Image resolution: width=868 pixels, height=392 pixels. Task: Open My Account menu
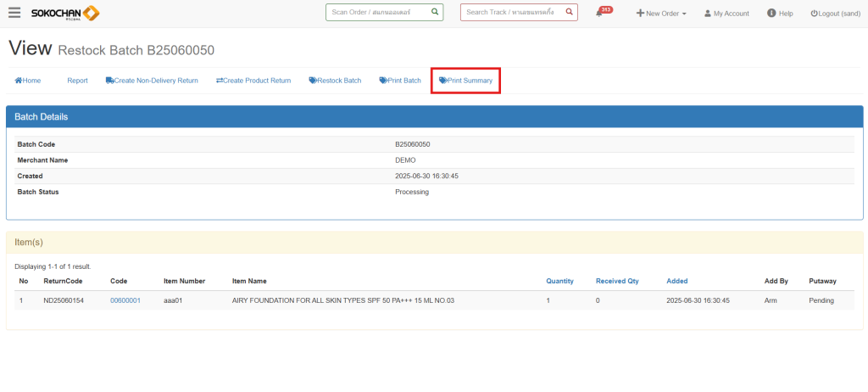pos(726,14)
